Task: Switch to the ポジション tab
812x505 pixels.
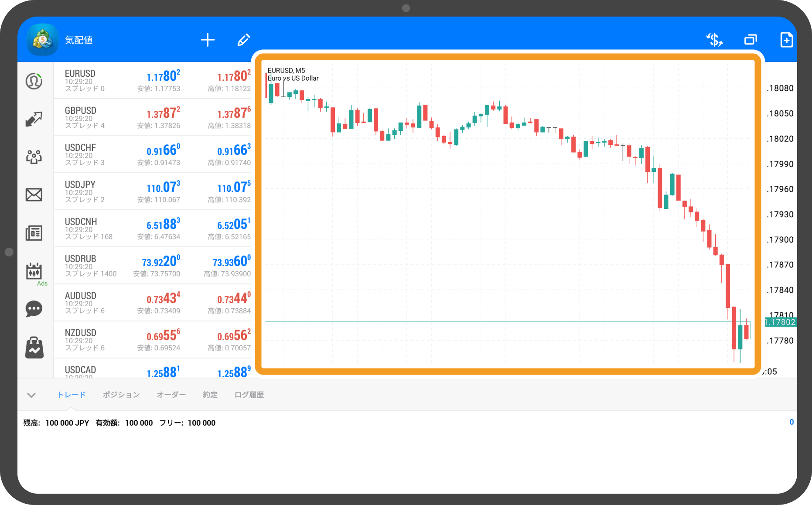Action: (121, 395)
